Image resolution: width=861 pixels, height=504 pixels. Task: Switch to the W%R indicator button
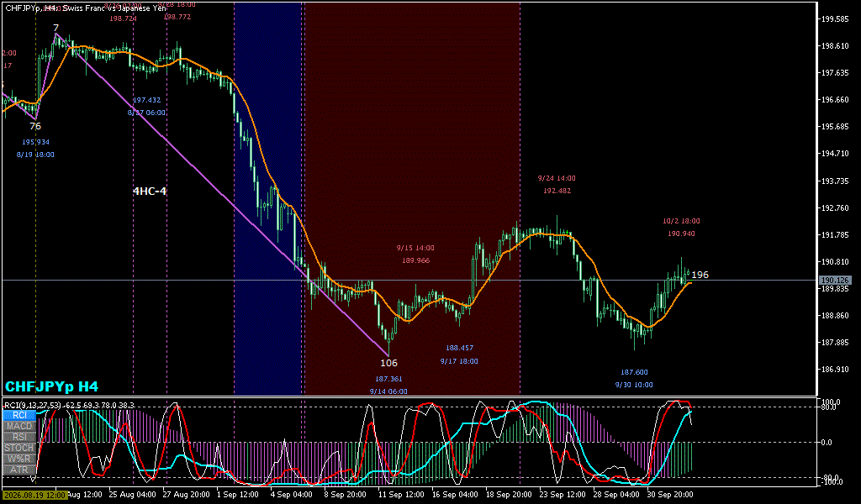pyautogui.click(x=19, y=459)
